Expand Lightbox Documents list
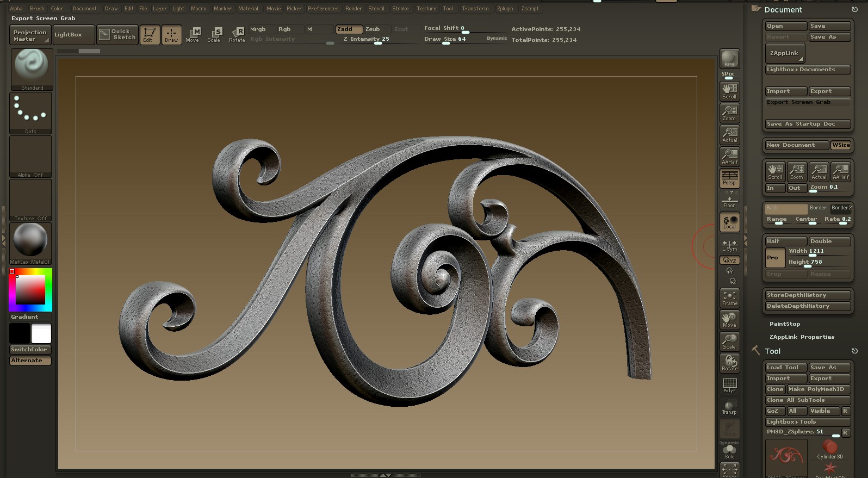Image resolution: width=868 pixels, height=478 pixels. pos(807,70)
